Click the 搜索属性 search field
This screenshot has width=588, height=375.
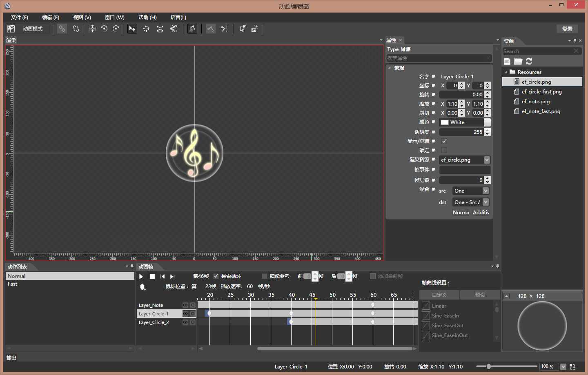click(439, 58)
